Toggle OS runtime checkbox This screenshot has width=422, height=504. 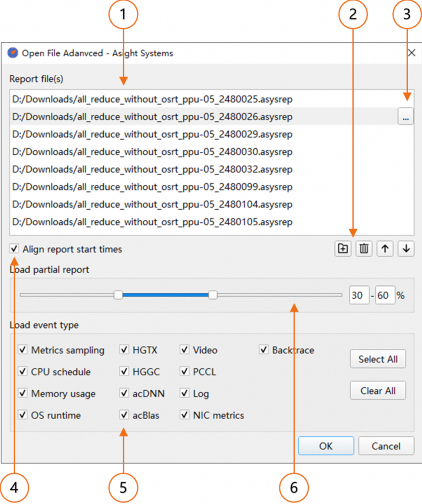pos(22,415)
